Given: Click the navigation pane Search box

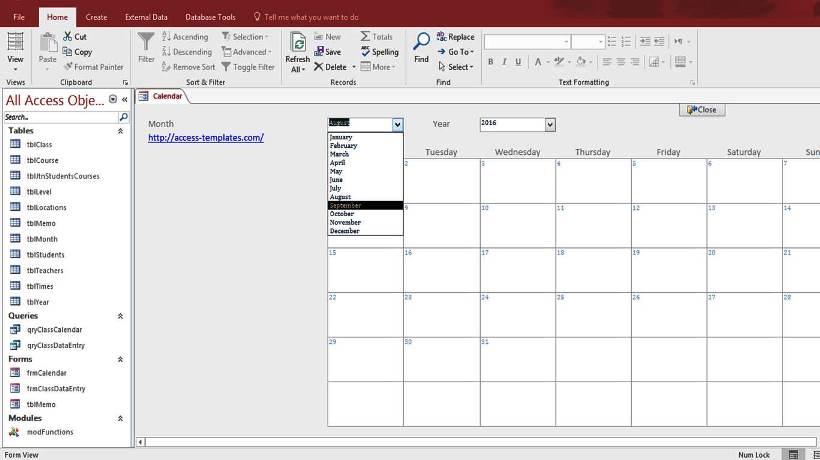Looking at the screenshot, I should coord(61,117).
